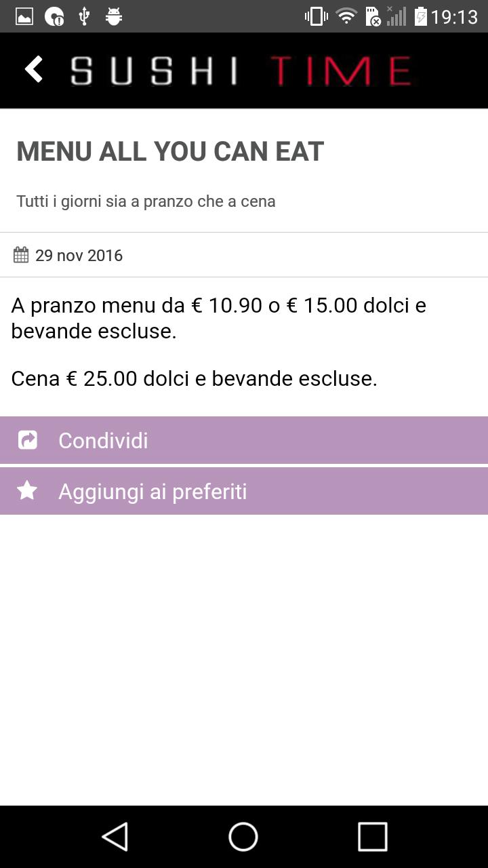Tap the Cena € 25.00 text line
The image size is (488, 868).
point(194,378)
